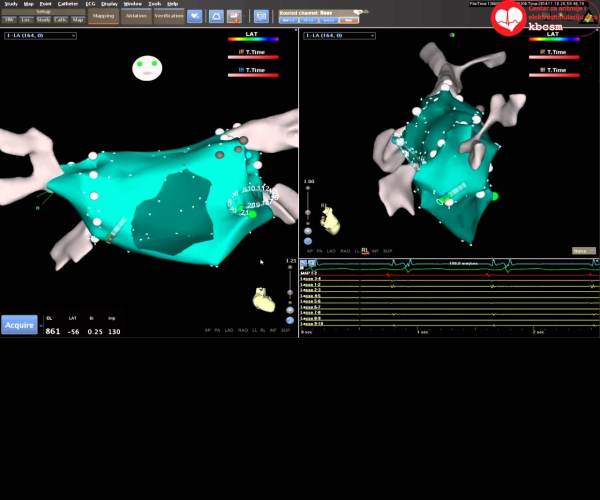Open the Window menu
This screenshot has width=600, height=500.
click(x=133, y=4)
